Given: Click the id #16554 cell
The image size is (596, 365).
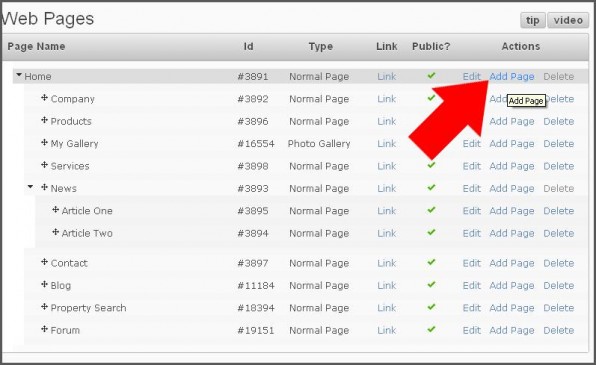Looking at the screenshot, I should (x=256, y=144).
